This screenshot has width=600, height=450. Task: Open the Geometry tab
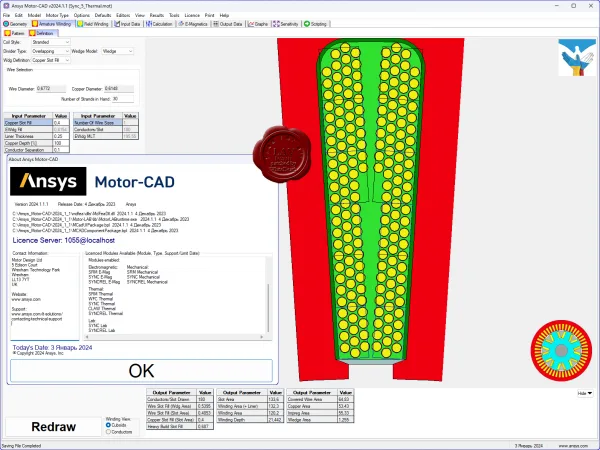point(15,24)
